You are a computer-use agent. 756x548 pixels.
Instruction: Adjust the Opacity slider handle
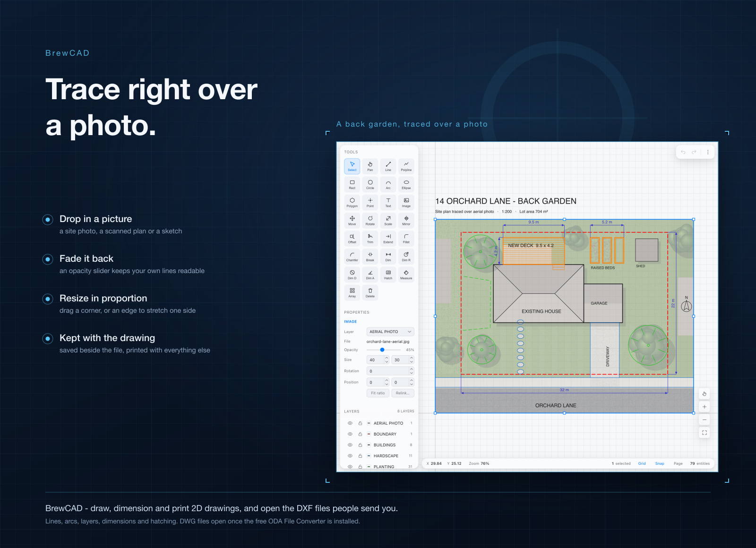(x=382, y=350)
